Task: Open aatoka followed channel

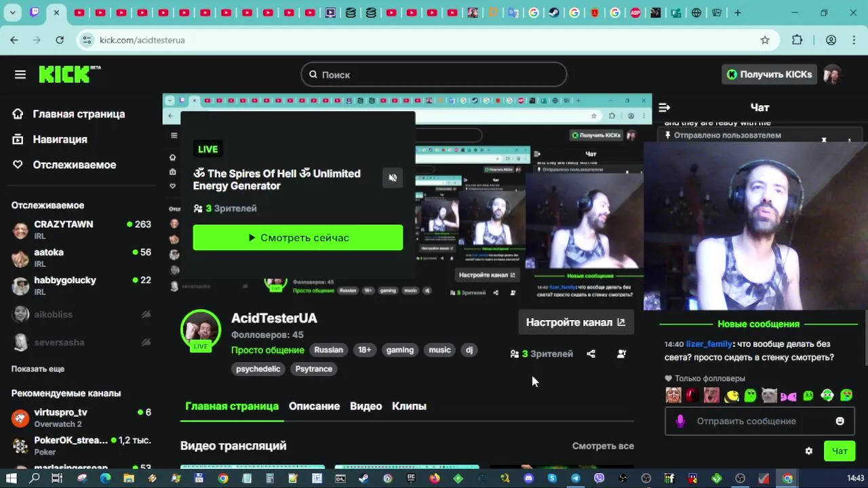Action: tap(81, 258)
